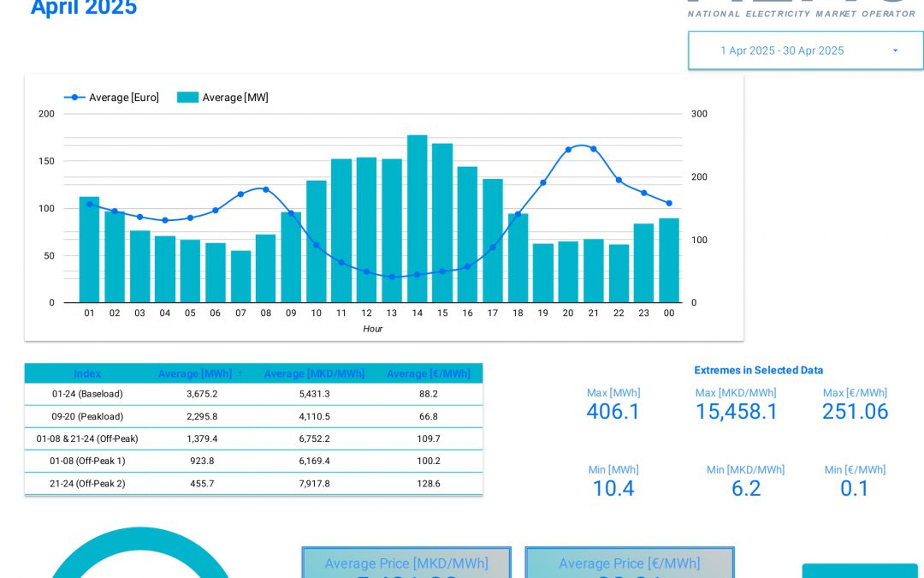Click the Average [MW] teal legend swatch
The width and height of the screenshot is (924, 578).
[x=187, y=97]
